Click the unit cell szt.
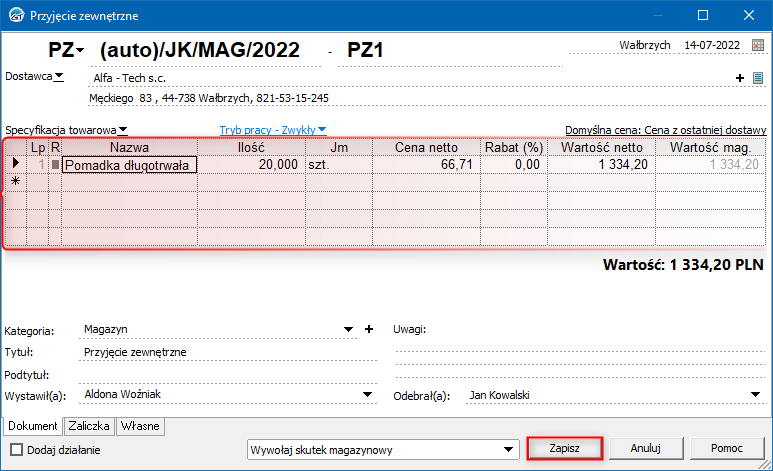773x471 pixels. pyautogui.click(x=339, y=165)
